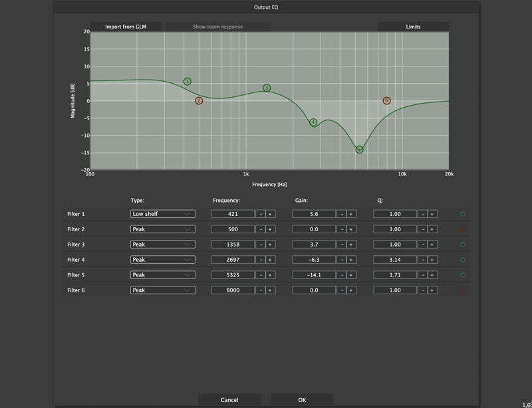Image resolution: width=532 pixels, height=408 pixels.
Task: Open Filter 1 Low shelf type dropdown
Action: (162, 214)
